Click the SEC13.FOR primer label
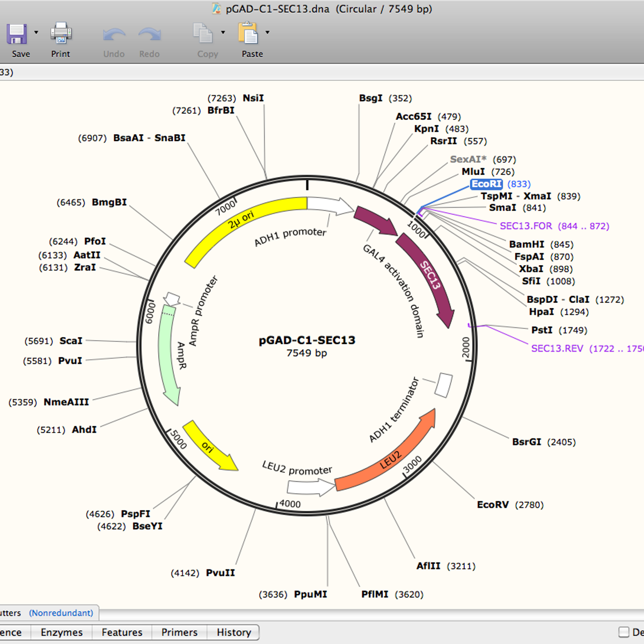The width and height of the screenshot is (644, 644). point(525,226)
